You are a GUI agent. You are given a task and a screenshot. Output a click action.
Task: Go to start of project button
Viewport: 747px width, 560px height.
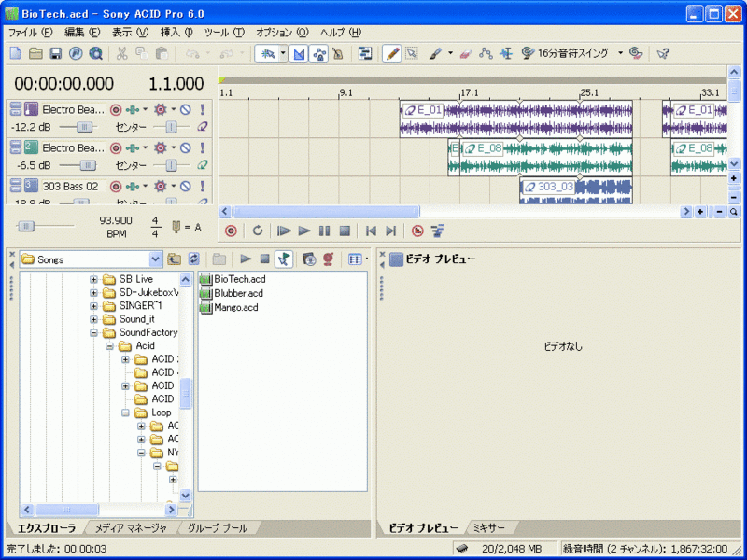tap(371, 231)
